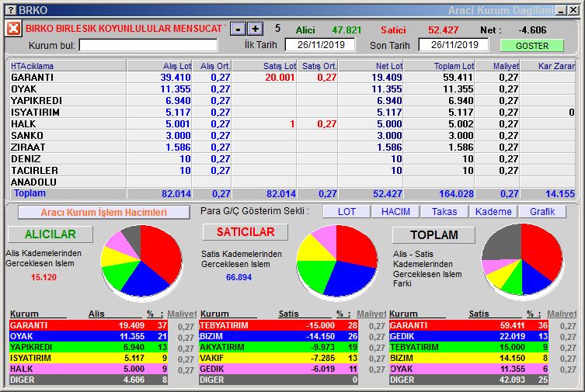Click the TOPLAM pie chart
This screenshot has height=392, width=585.
(522, 260)
